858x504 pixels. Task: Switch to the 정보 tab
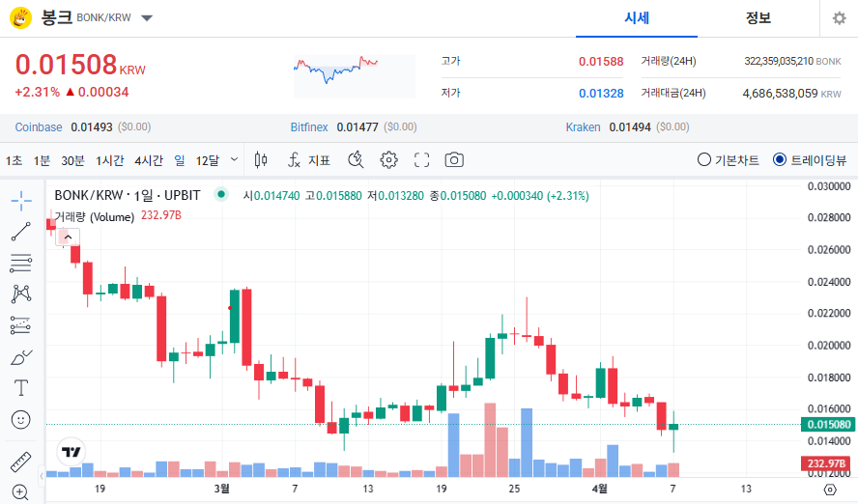(x=758, y=18)
